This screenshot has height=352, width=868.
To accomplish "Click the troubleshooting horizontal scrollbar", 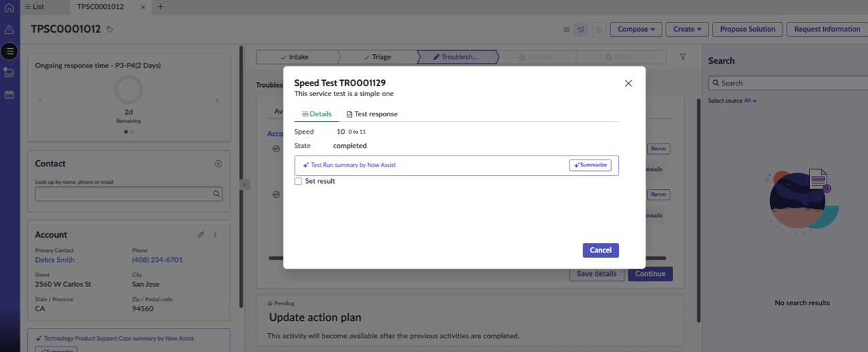I will tap(467, 258).
